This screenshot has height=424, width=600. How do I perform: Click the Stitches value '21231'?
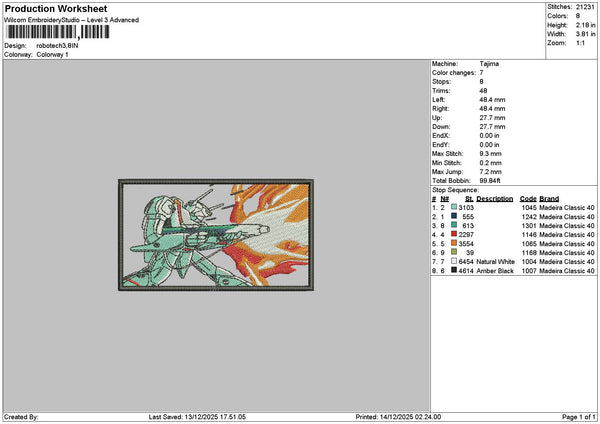click(585, 7)
